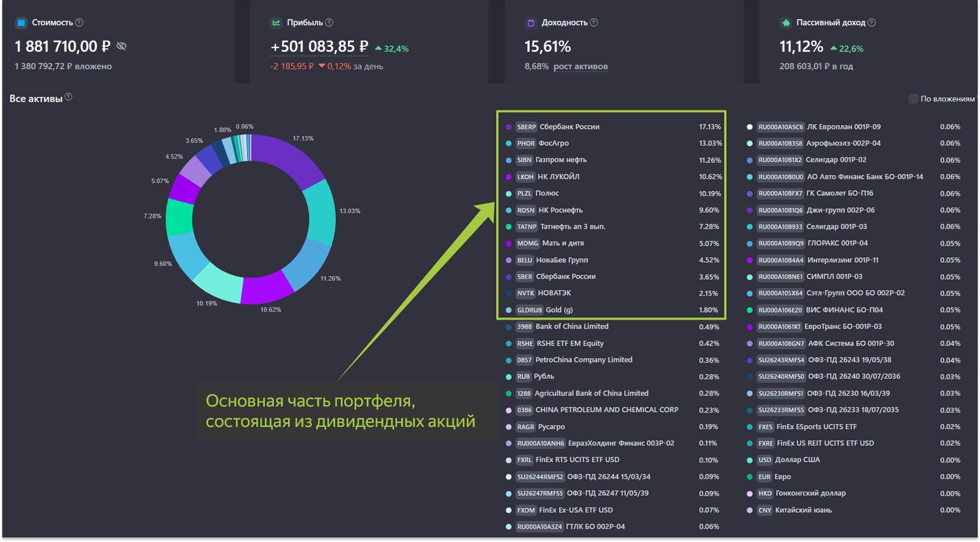Click the GLDRUB ticker badge

529,310
